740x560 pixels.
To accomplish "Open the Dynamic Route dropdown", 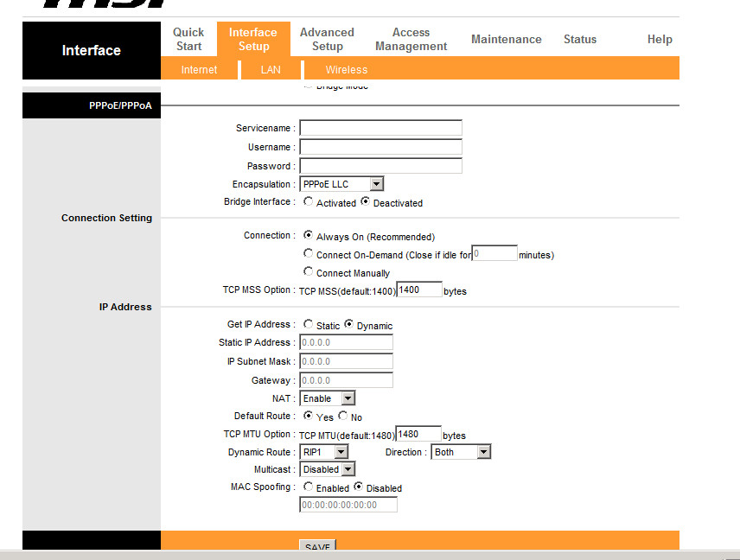I will coord(323,452).
